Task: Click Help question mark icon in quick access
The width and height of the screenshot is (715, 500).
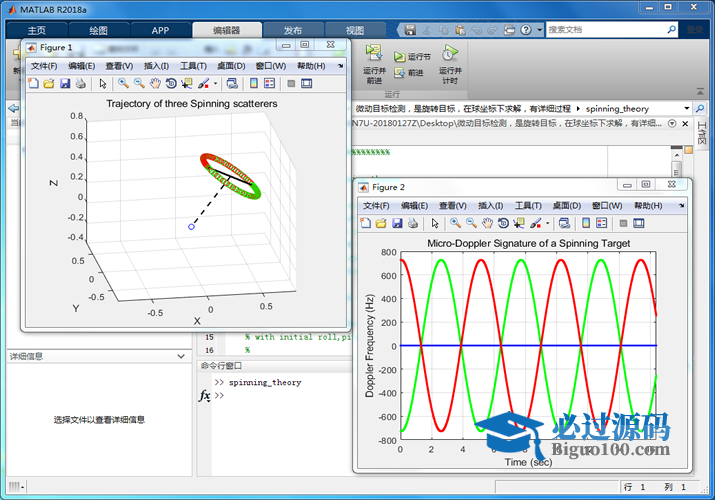Action: coord(526,30)
